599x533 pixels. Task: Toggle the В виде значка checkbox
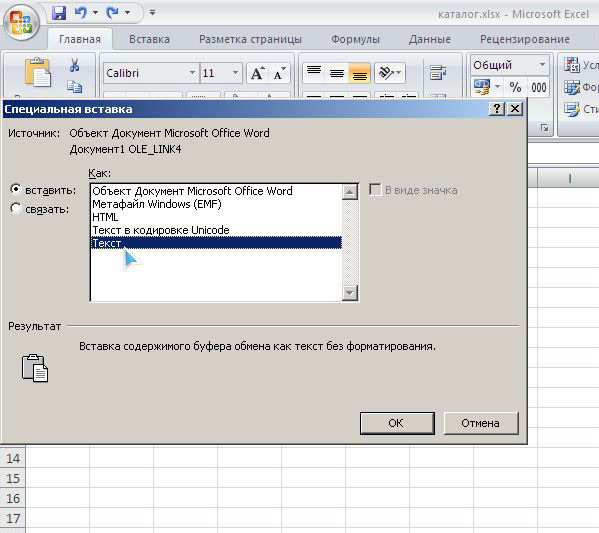pyautogui.click(x=376, y=190)
